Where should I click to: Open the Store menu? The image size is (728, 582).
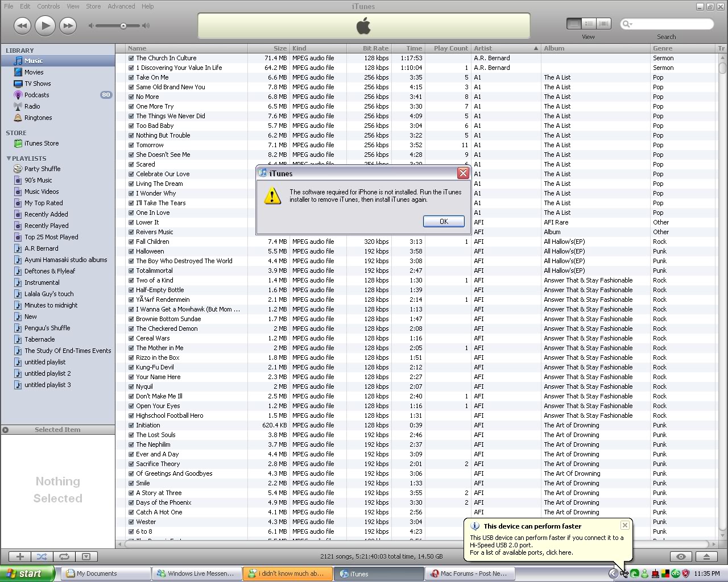pos(93,6)
